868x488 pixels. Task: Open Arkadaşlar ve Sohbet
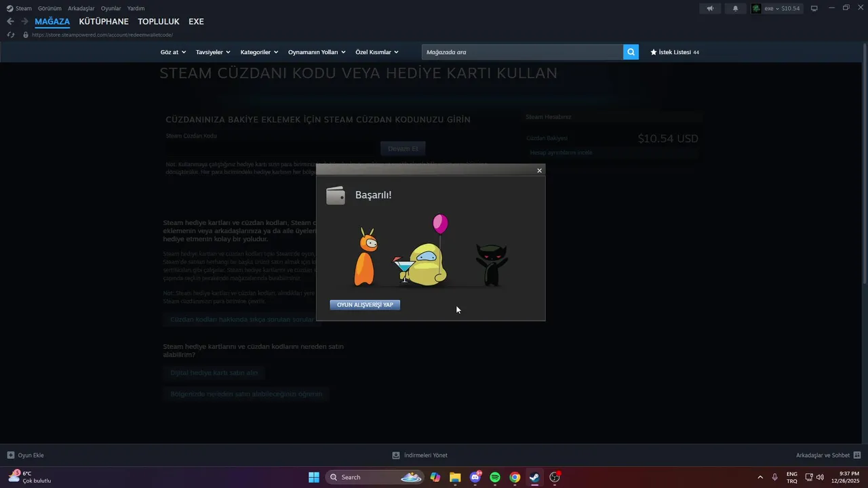(828, 455)
